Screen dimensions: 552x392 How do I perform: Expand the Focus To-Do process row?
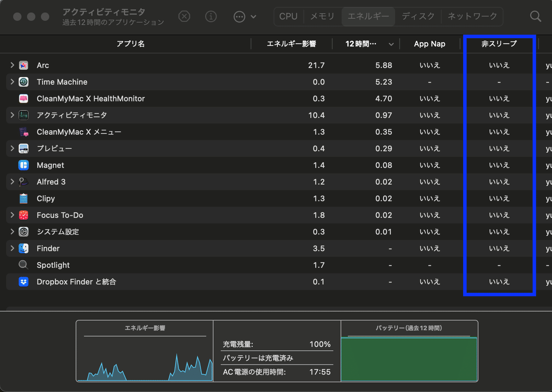click(x=12, y=215)
